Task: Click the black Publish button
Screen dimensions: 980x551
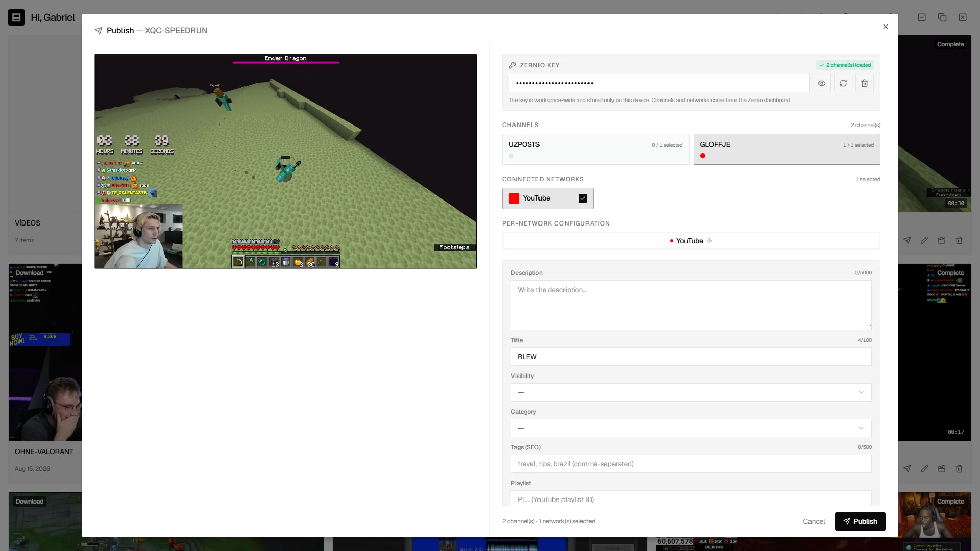Action: [x=860, y=521]
